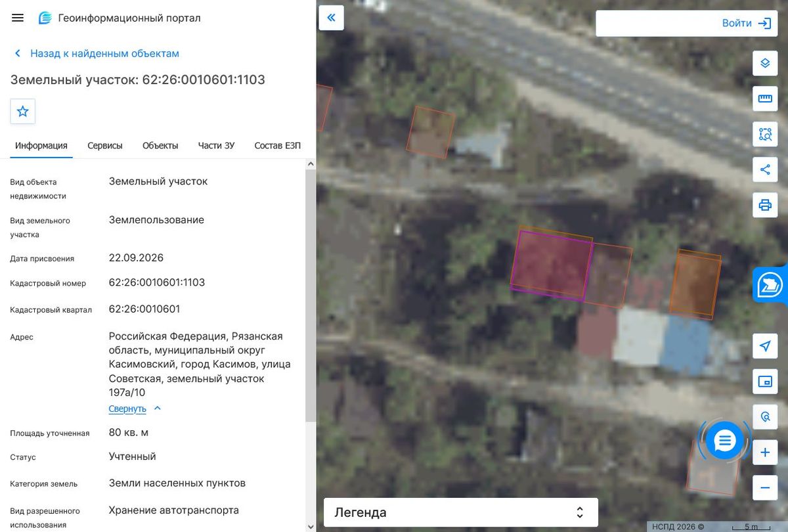788x532 pixels.
Task: Add parcel to favorites with star icon
Action: click(23, 111)
